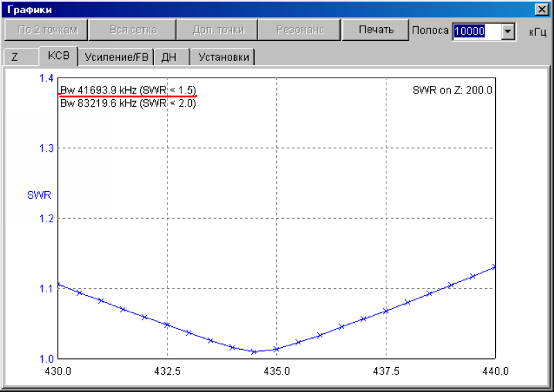
Task: Expand the Полоса bandwidth dropdown arrow
Action: 508,31
